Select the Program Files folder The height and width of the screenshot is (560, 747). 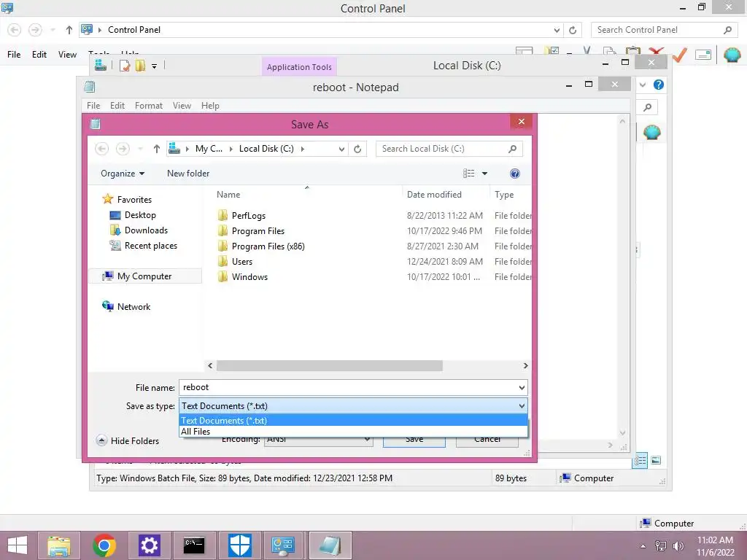(258, 231)
